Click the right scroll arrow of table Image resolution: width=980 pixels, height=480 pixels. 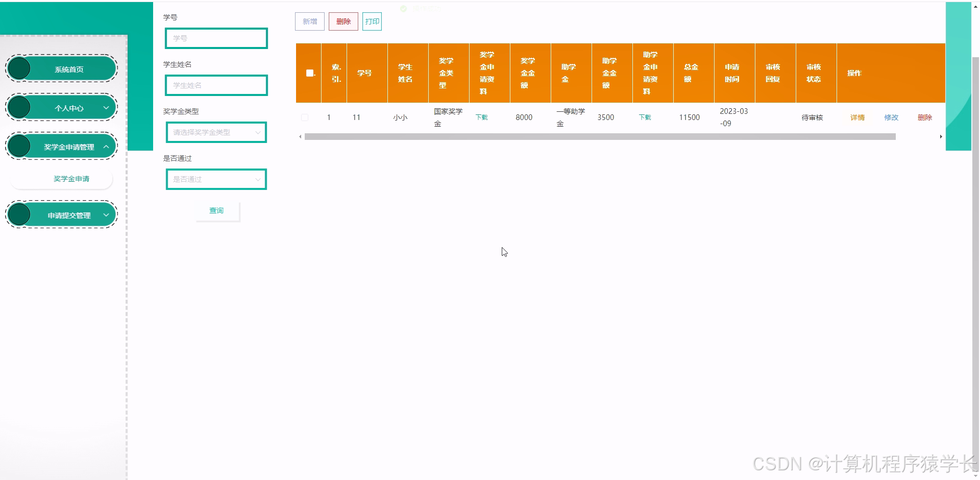click(x=941, y=137)
